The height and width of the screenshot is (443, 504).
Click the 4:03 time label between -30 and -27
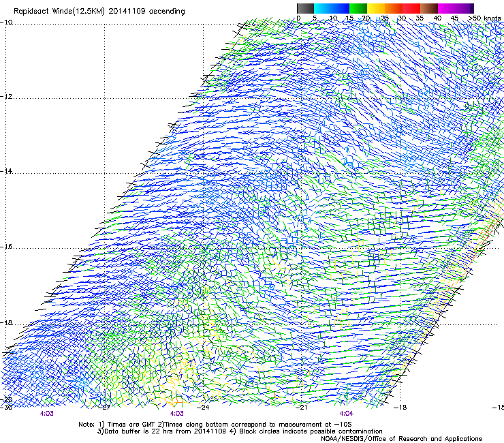click(46, 414)
